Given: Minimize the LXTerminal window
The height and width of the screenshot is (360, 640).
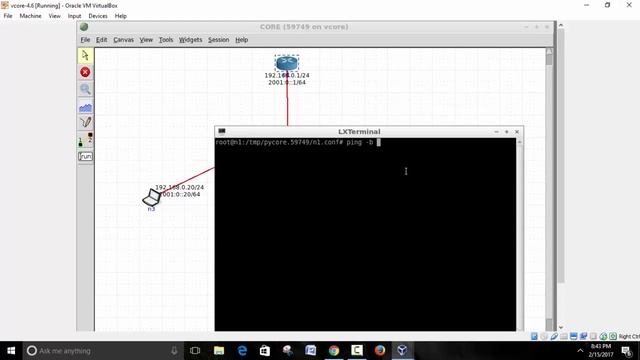Looking at the screenshot, I should pyautogui.click(x=496, y=131).
